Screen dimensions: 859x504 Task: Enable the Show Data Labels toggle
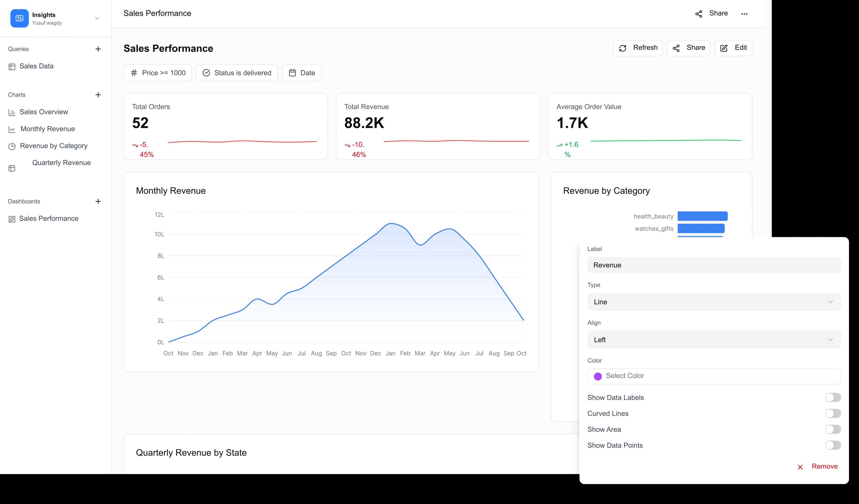click(832, 397)
